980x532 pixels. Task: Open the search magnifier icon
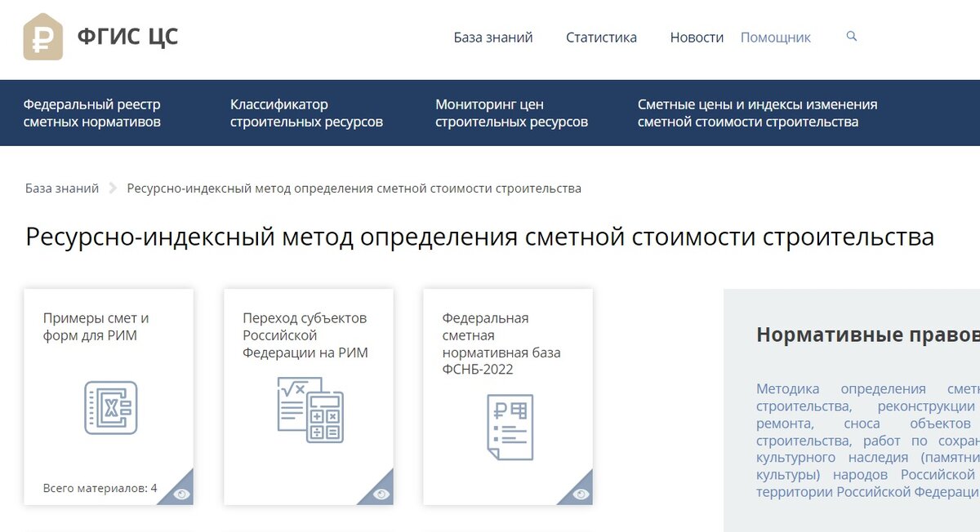852,37
